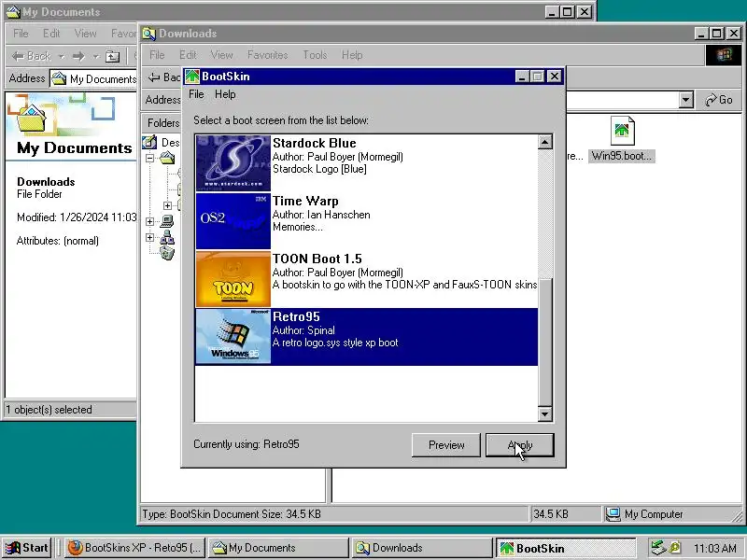
Task: Click the My Documents title bar icon
Action: click(13, 12)
